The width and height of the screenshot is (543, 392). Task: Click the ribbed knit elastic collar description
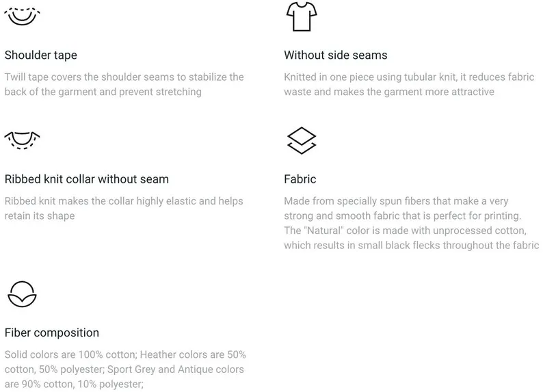124,208
